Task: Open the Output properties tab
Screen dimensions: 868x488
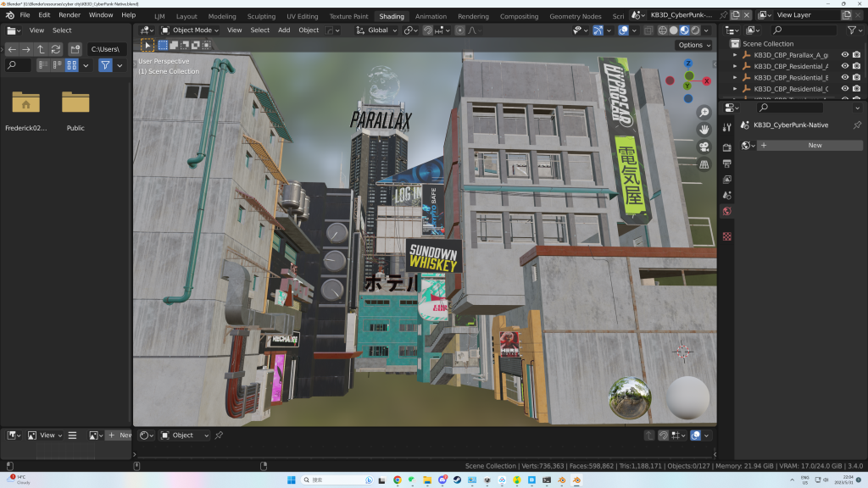Action: (726, 164)
